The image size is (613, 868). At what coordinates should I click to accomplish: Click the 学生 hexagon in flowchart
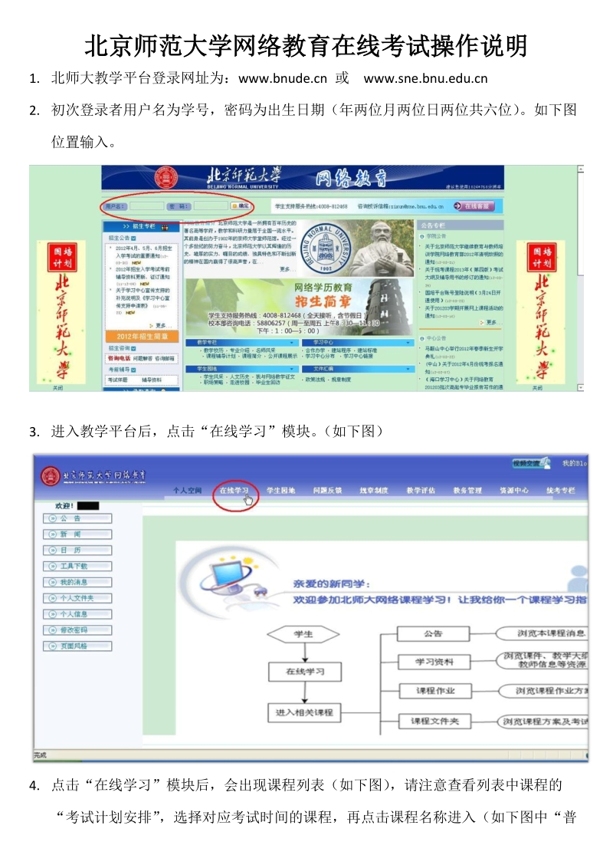coord(303,634)
